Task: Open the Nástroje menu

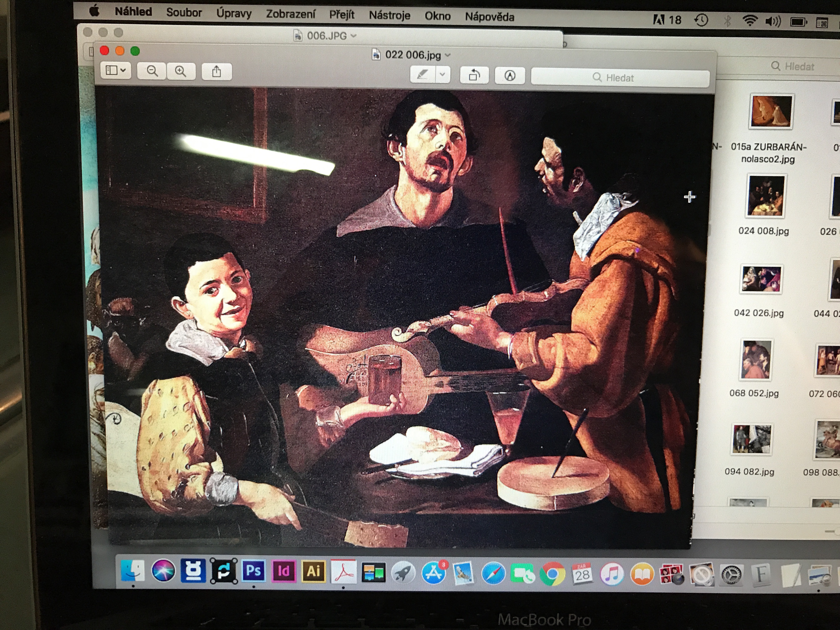Action: click(390, 15)
